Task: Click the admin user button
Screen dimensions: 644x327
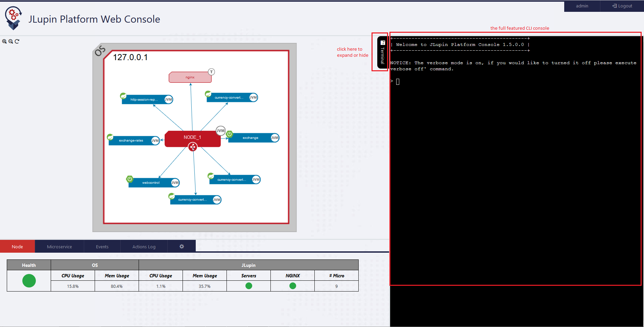Action: [582, 6]
